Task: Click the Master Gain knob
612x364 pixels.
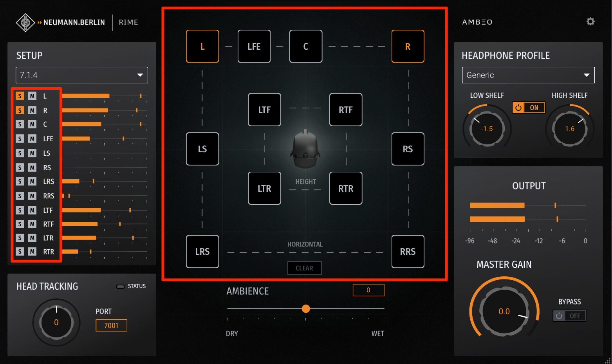Action: tap(504, 312)
